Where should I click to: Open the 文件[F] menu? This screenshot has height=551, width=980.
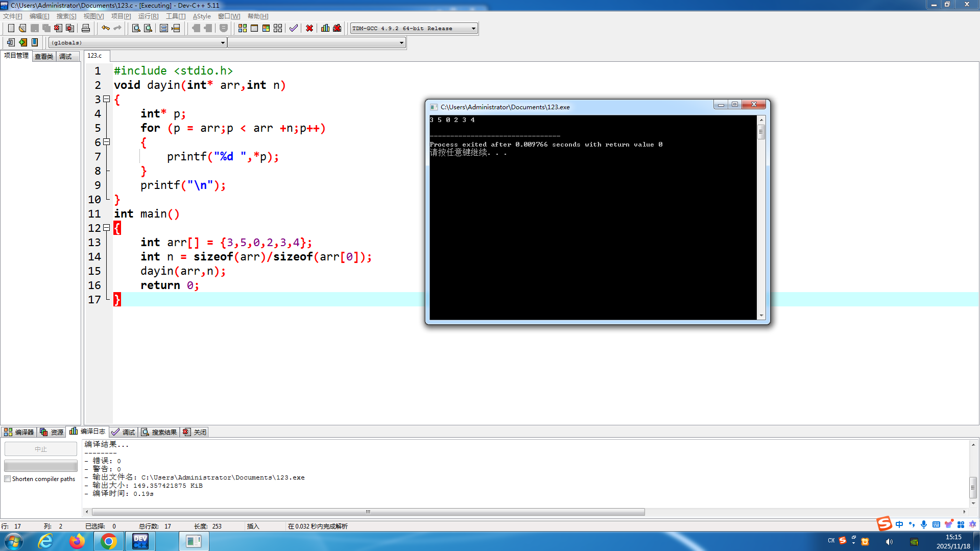(13, 16)
